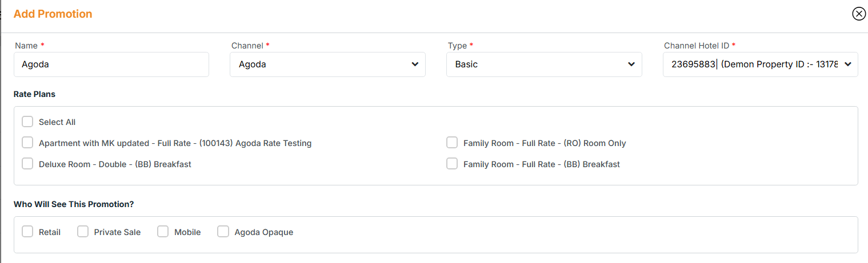Screen dimensions: 868x263
Task: Select Family Room Room Only rate plan
Action: pyautogui.click(x=452, y=143)
